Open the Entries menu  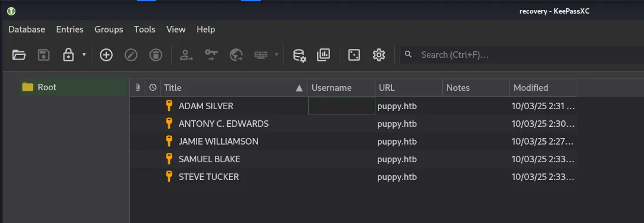[70, 29]
